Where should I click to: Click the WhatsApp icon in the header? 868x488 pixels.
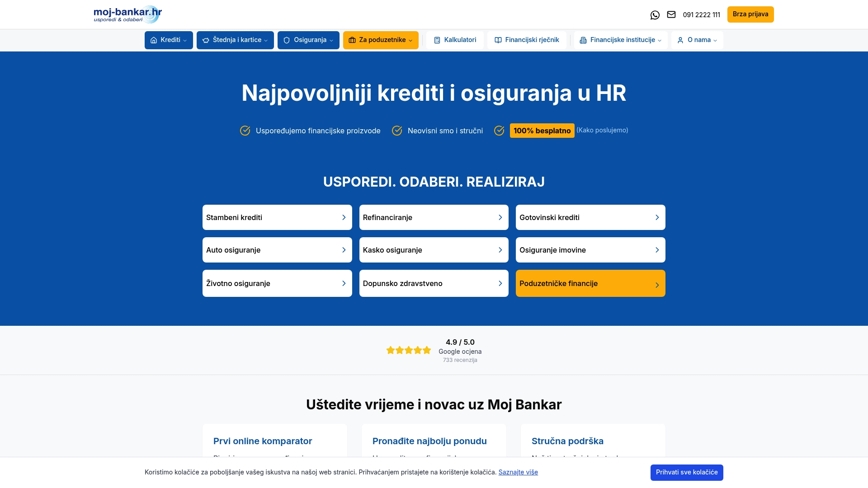[655, 14]
